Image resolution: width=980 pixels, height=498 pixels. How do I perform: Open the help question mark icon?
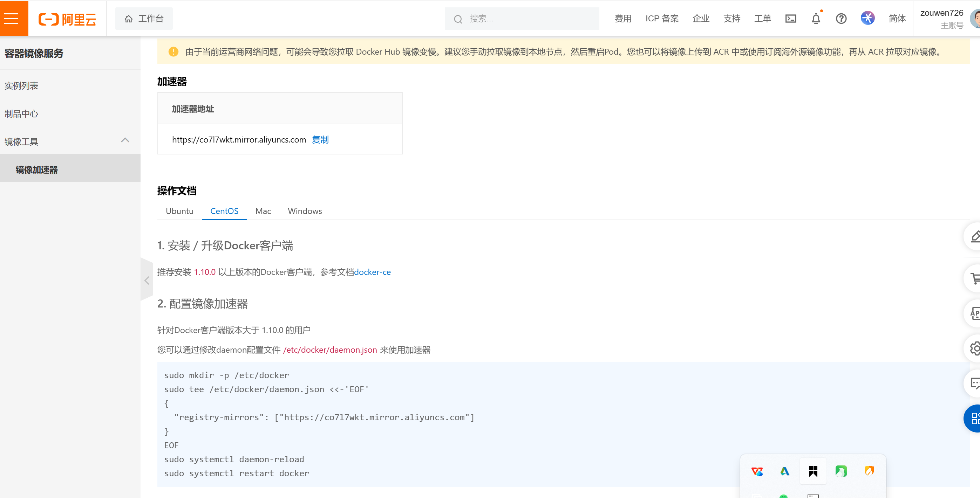[841, 19]
